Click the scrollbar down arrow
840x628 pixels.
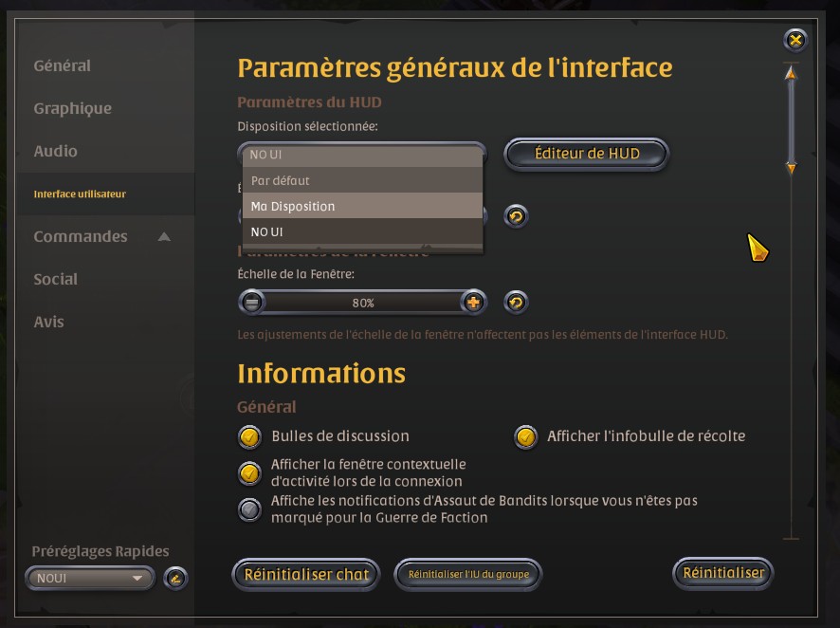[x=791, y=168]
